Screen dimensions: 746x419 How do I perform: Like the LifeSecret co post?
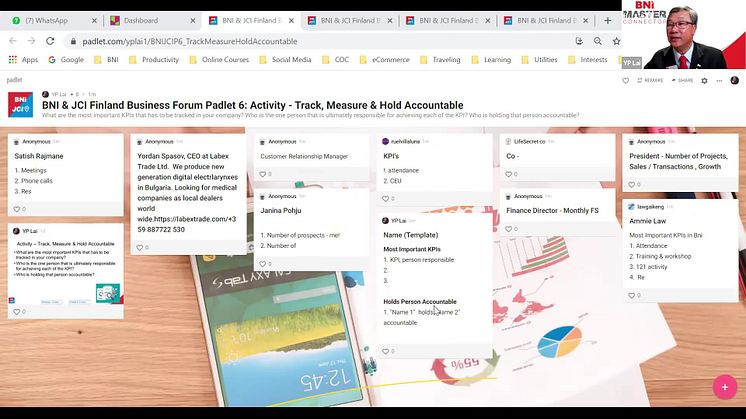[x=509, y=174]
